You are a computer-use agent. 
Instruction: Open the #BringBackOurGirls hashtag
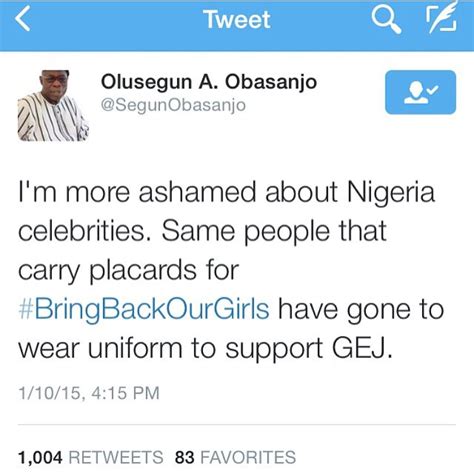pos(144,309)
